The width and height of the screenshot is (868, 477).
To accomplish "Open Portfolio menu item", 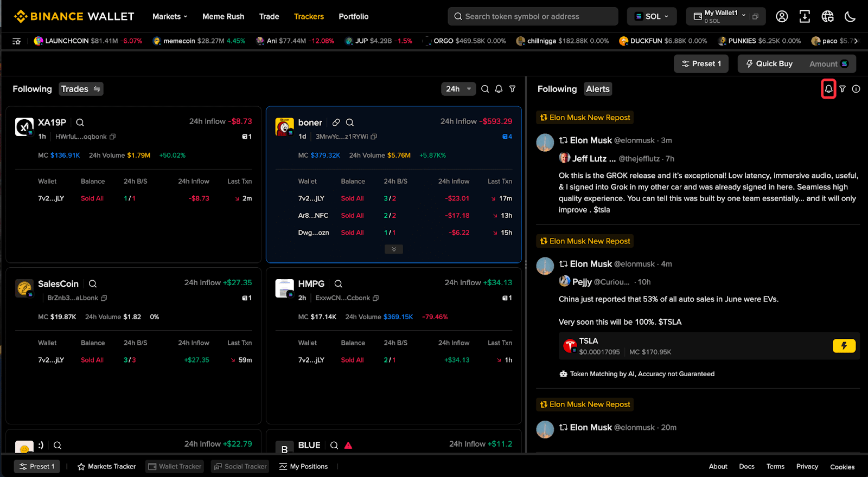I will tap(354, 16).
